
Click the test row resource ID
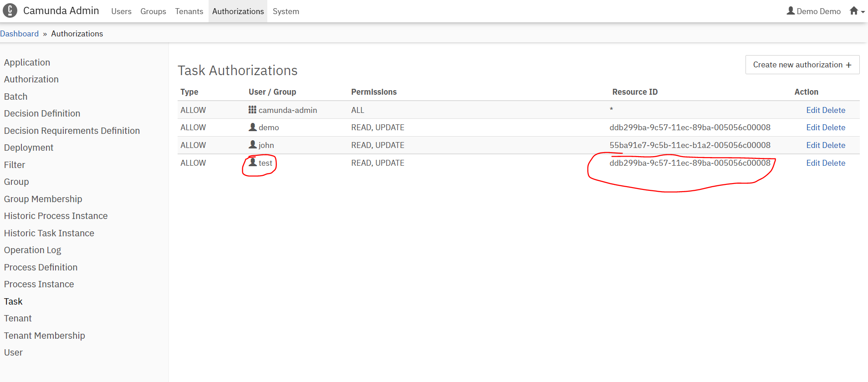tap(690, 163)
